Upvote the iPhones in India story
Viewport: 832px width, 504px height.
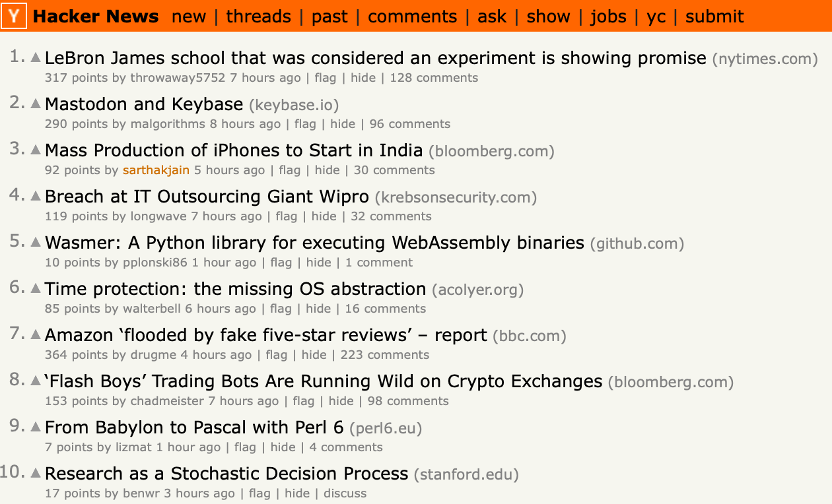click(36, 150)
